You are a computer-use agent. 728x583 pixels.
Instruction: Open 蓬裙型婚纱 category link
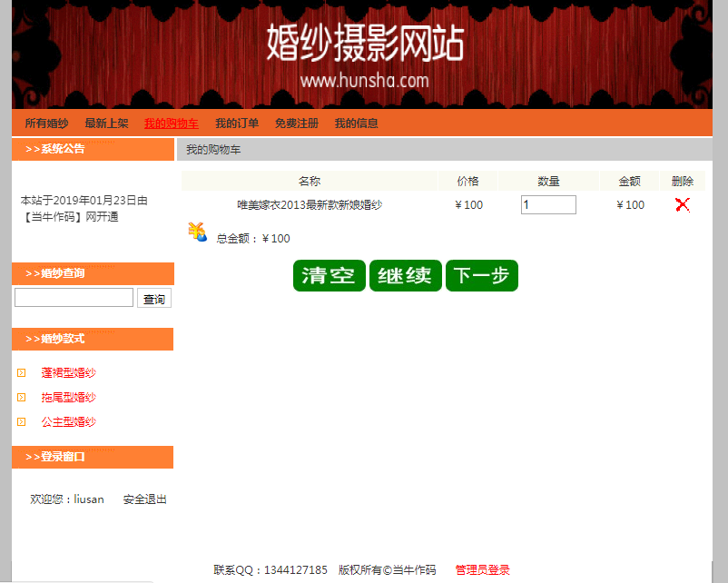69,372
